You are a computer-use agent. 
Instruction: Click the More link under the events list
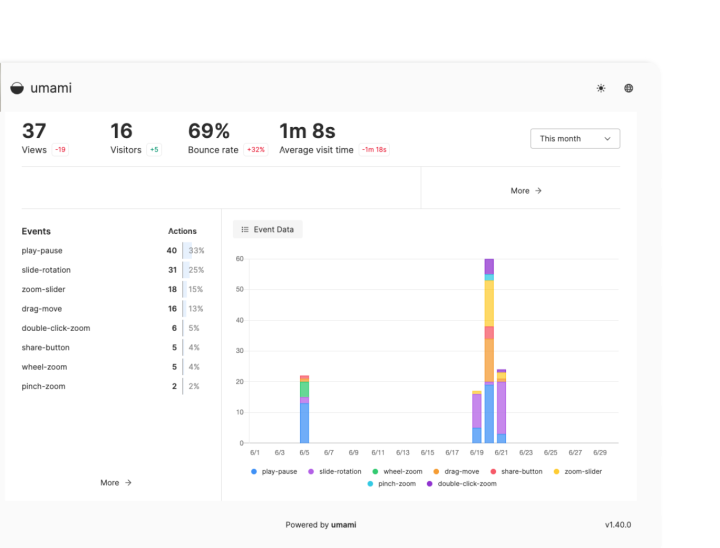(115, 482)
